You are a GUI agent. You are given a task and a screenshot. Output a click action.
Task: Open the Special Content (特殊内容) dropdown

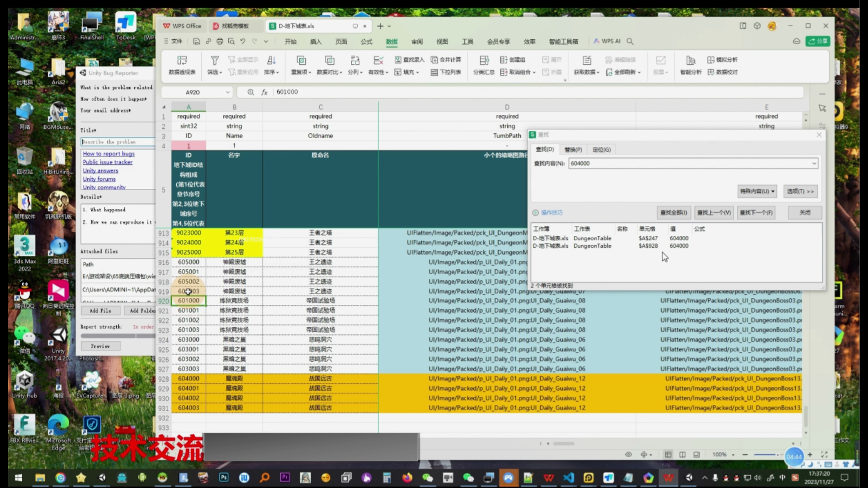[757, 192]
